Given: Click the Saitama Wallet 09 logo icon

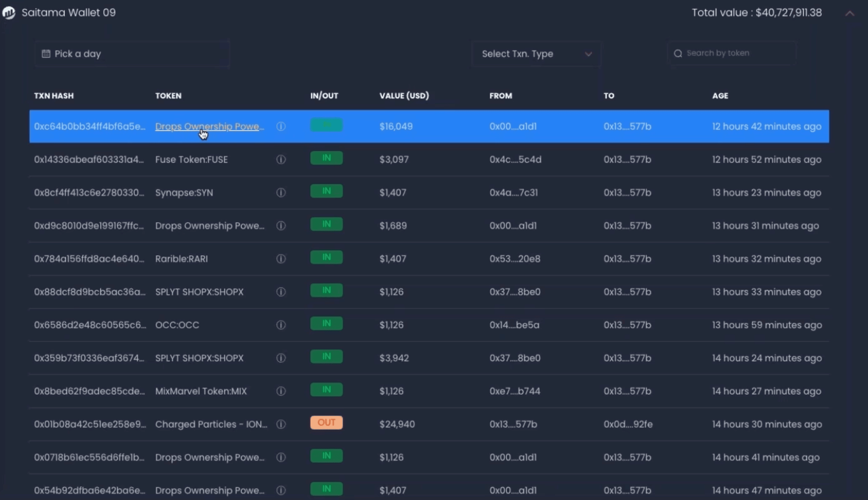Looking at the screenshot, I should coord(9,13).
